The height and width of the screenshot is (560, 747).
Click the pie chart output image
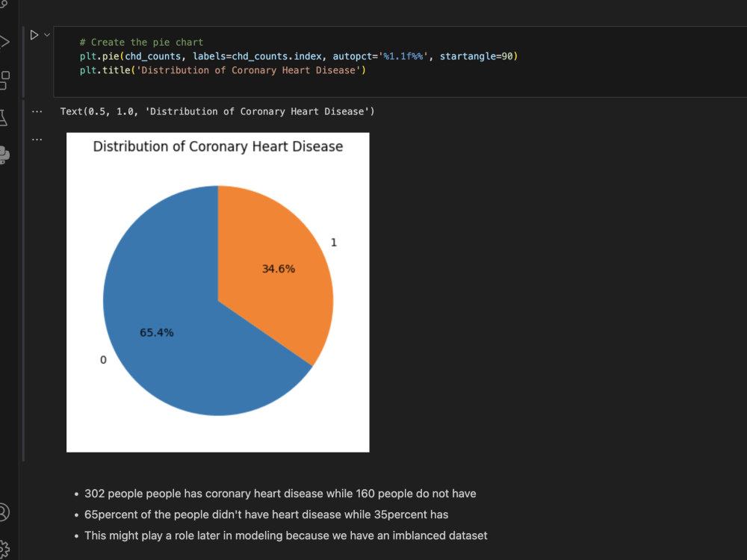(x=217, y=293)
